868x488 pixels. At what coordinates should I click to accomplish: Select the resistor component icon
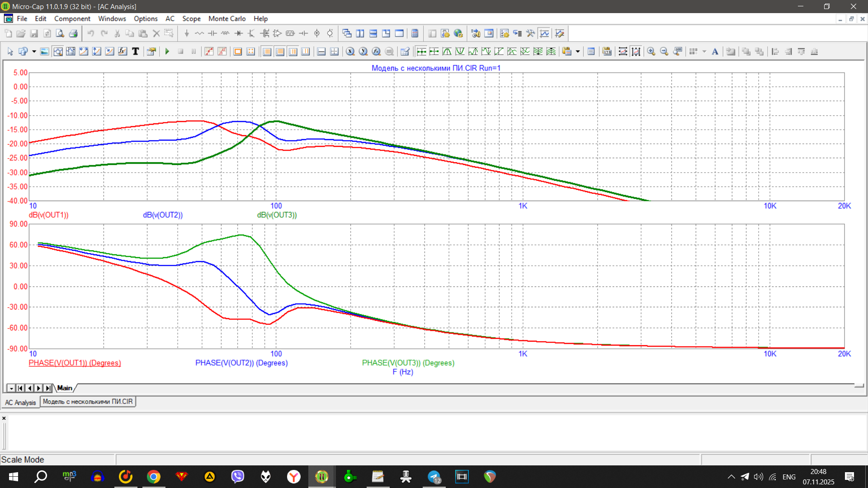click(x=199, y=33)
